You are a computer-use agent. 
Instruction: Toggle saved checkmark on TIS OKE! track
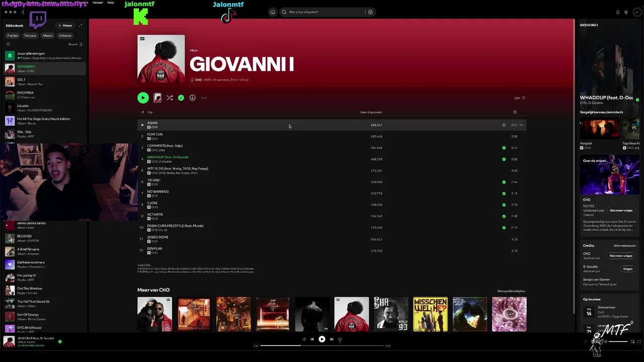(504, 182)
